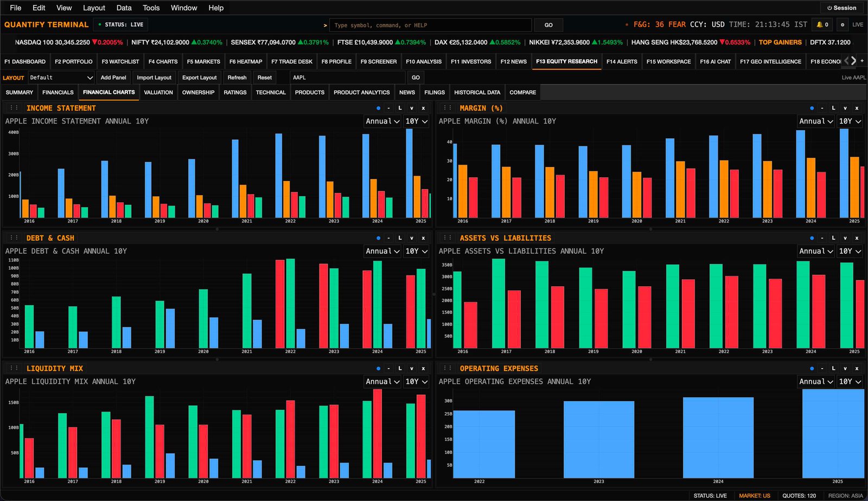Open the notifications bell icon

pos(822,24)
